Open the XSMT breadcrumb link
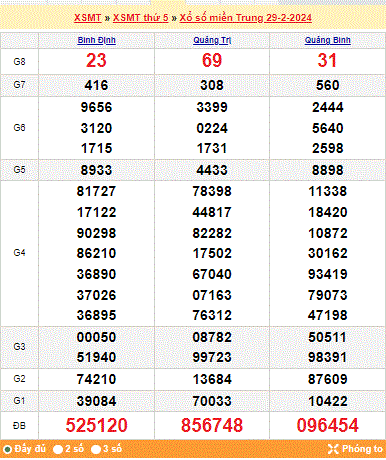 88,18
